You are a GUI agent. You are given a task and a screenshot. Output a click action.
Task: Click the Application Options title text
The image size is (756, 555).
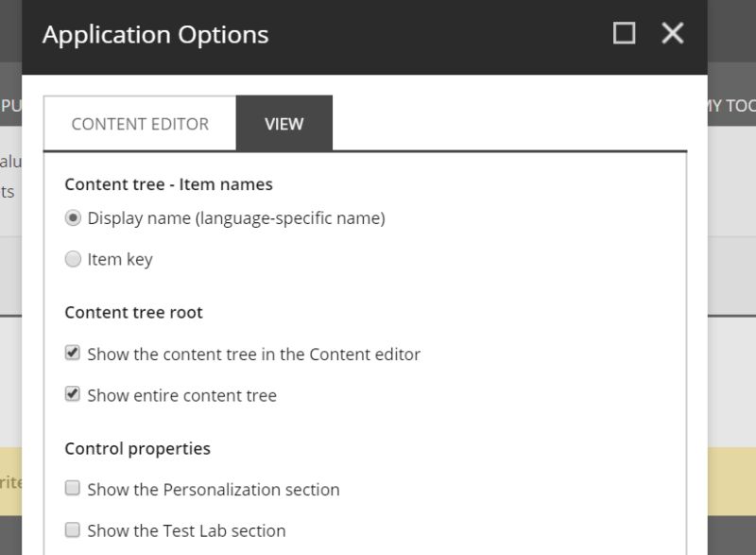[x=155, y=35]
